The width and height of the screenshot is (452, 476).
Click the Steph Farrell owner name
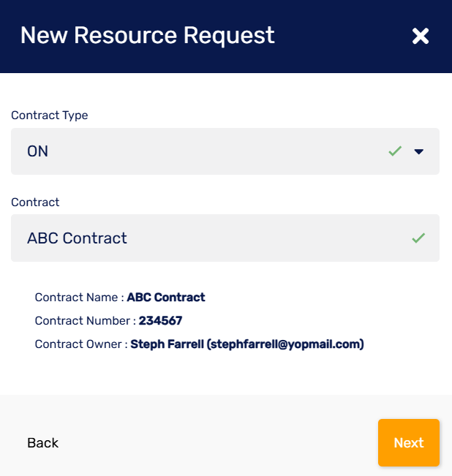pyautogui.click(x=166, y=344)
